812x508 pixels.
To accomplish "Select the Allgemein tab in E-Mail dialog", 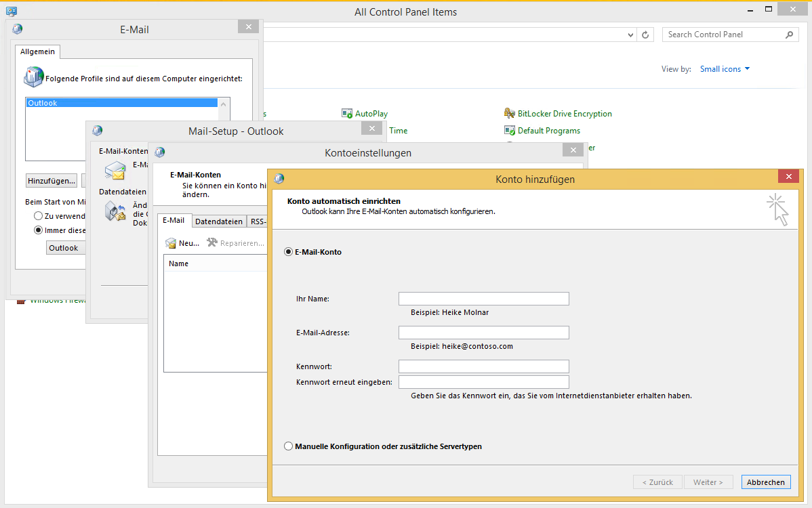I will [x=38, y=51].
